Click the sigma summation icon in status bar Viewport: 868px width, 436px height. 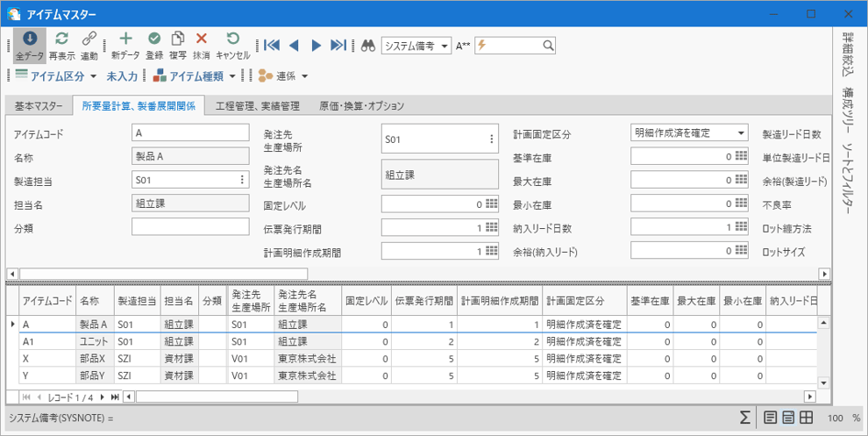tap(744, 418)
